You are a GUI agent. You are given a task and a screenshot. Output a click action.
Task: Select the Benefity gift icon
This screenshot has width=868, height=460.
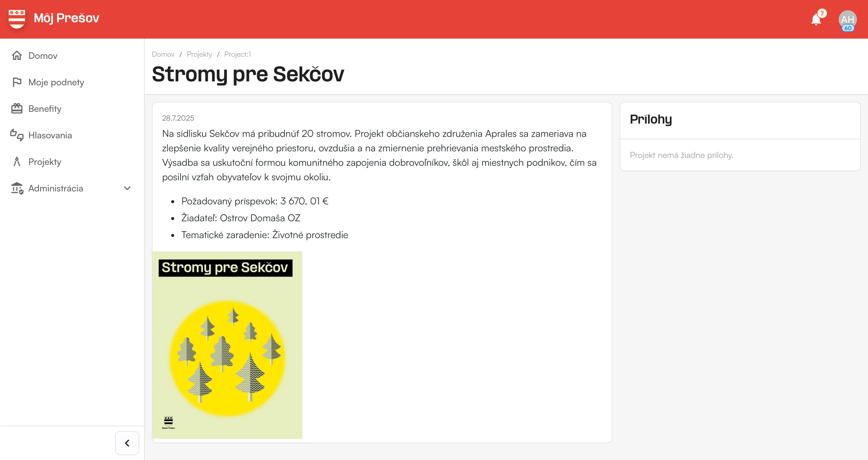(x=17, y=109)
